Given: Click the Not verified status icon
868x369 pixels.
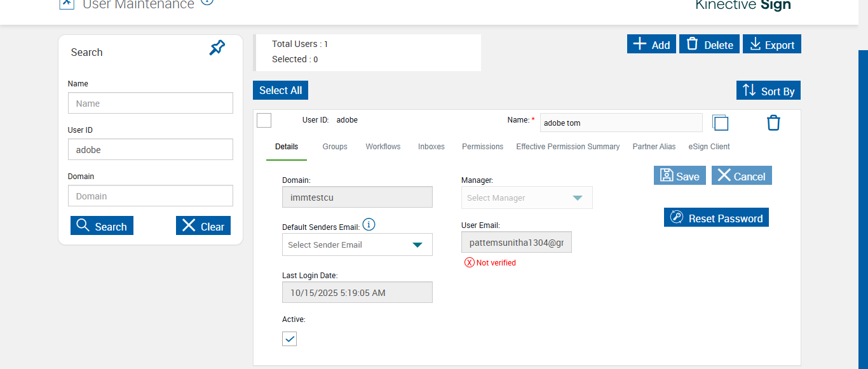Looking at the screenshot, I should [x=470, y=262].
